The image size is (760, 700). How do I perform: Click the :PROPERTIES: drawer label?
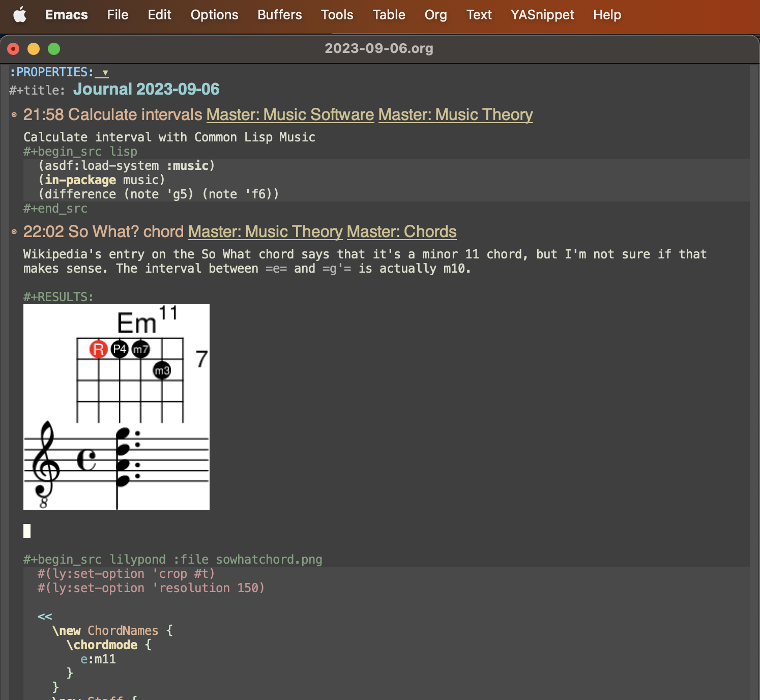click(52, 72)
